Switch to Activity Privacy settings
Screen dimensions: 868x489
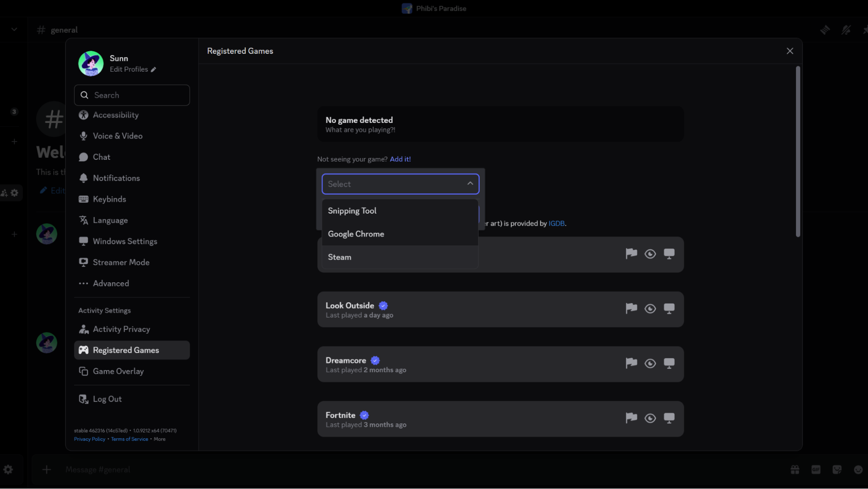coord(122,329)
